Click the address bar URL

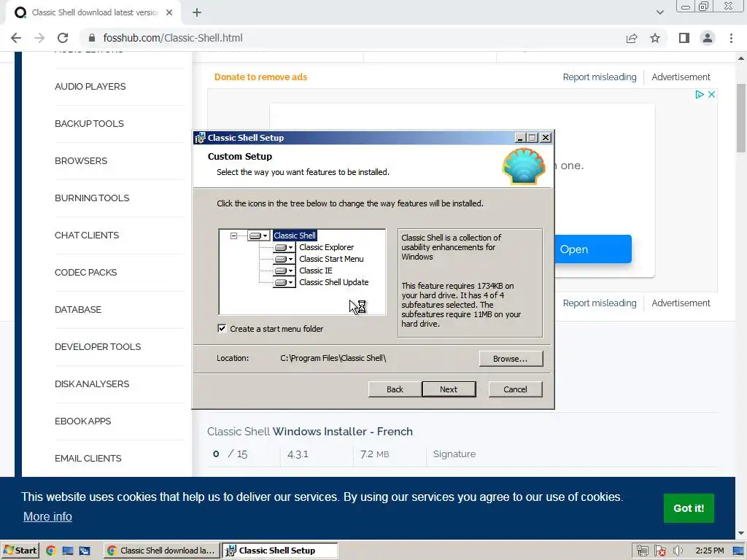[173, 38]
